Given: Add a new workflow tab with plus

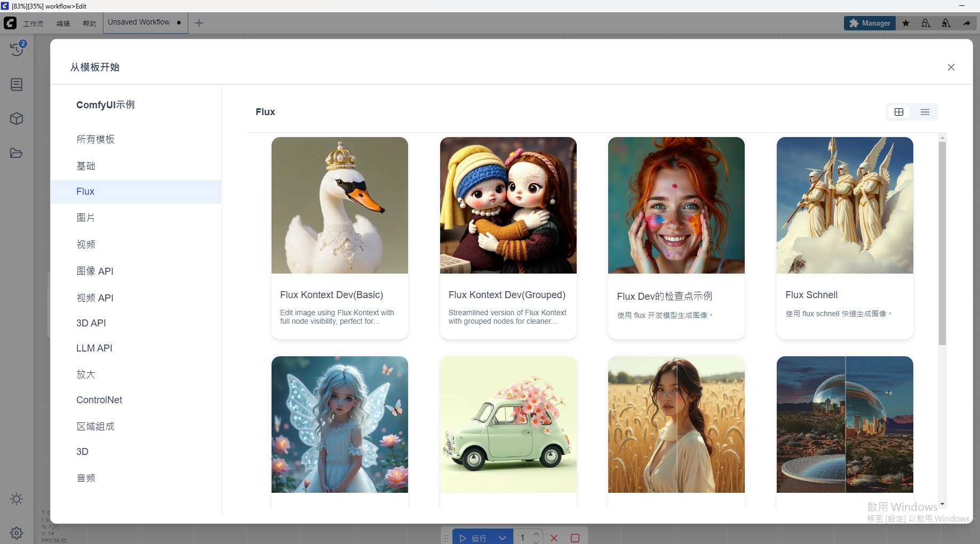Looking at the screenshot, I should click(199, 23).
